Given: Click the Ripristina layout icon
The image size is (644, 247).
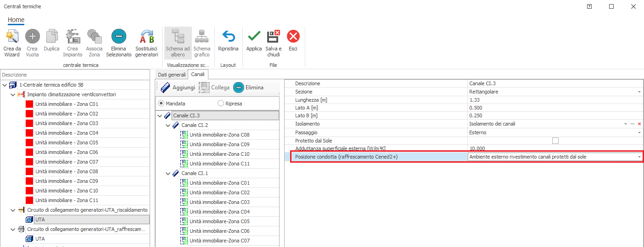Looking at the screenshot, I should click(x=228, y=37).
